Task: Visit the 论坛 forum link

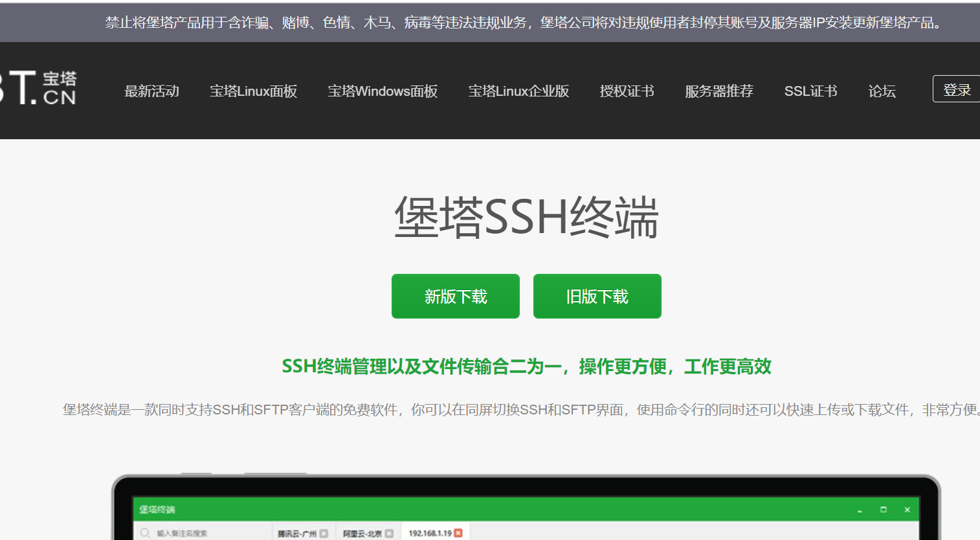Action: click(882, 91)
